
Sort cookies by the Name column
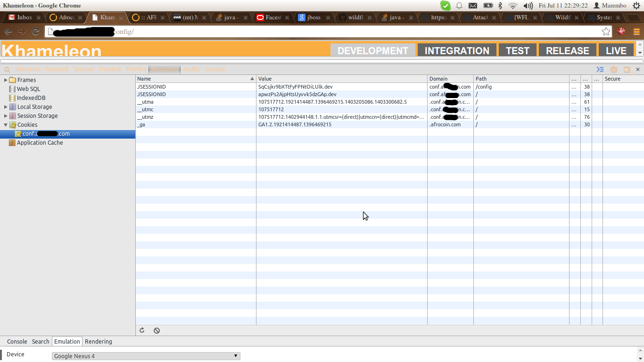point(196,79)
